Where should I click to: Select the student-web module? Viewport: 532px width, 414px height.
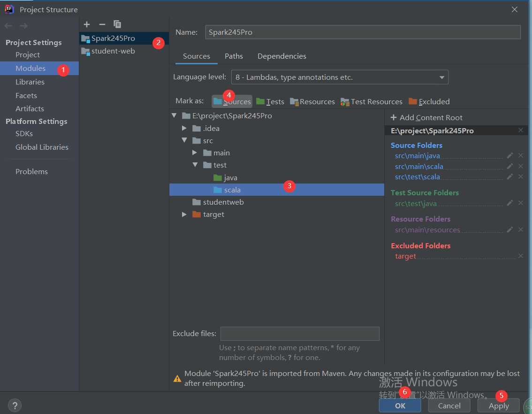(x=113, y=51)
